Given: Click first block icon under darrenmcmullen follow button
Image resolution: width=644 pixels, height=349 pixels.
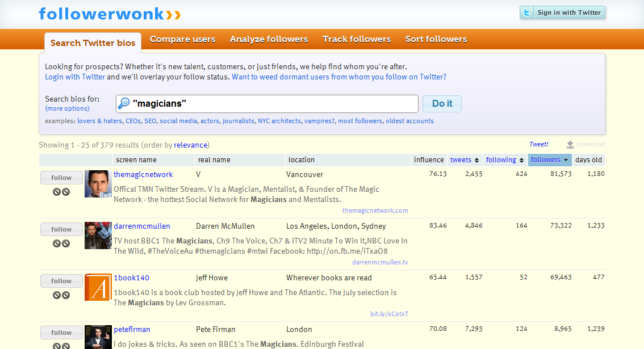Looking at the screenshot, I should 57,243.
